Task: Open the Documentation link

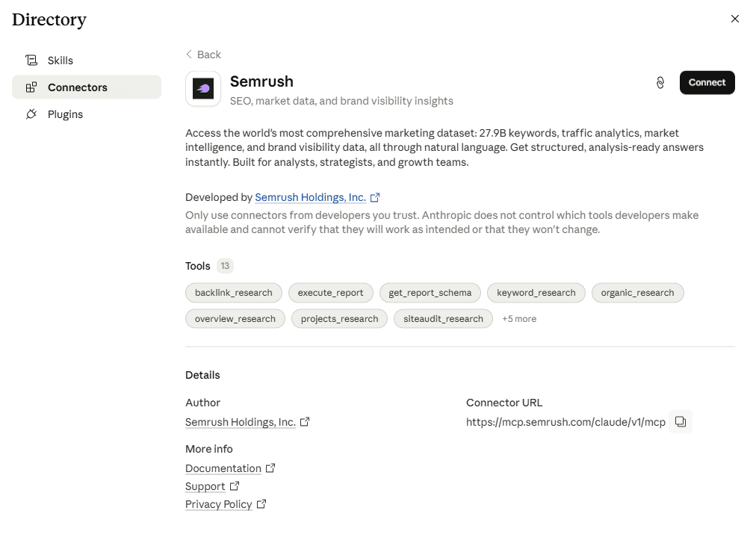Action: 223,468
